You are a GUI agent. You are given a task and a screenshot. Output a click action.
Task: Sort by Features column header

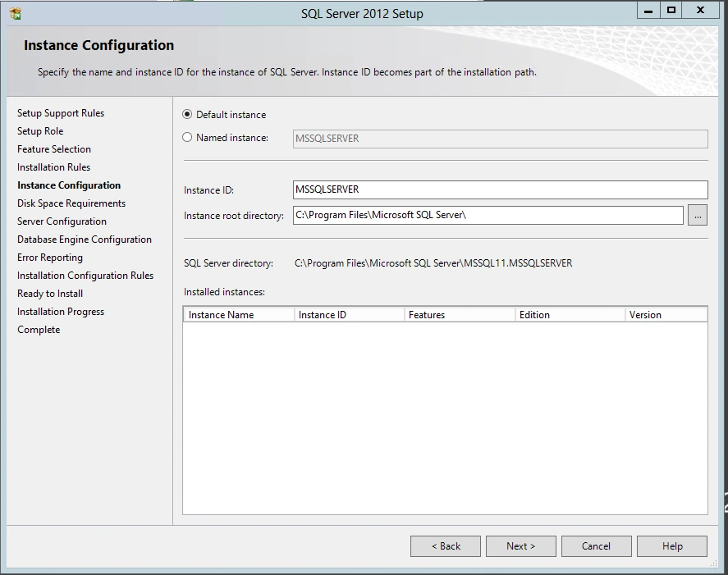pyautogui.click(x=460, y=315)
